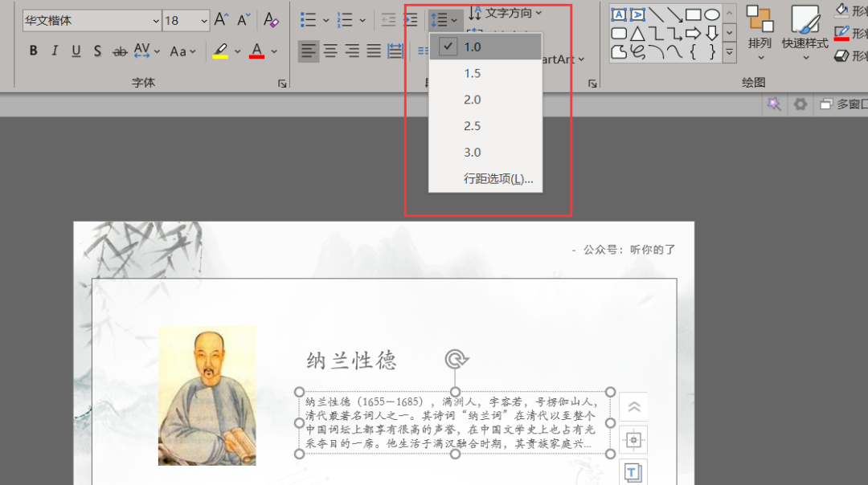868x485 pixels.
Task: Open the font name combo box
Action: click(92, 20)
